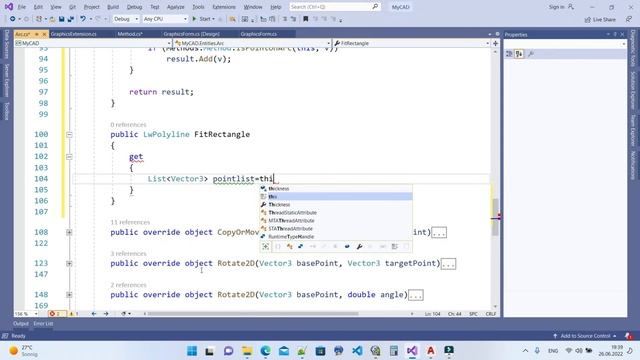Open the Git menu
Screen dimensions: 640x360
(72, 7)
